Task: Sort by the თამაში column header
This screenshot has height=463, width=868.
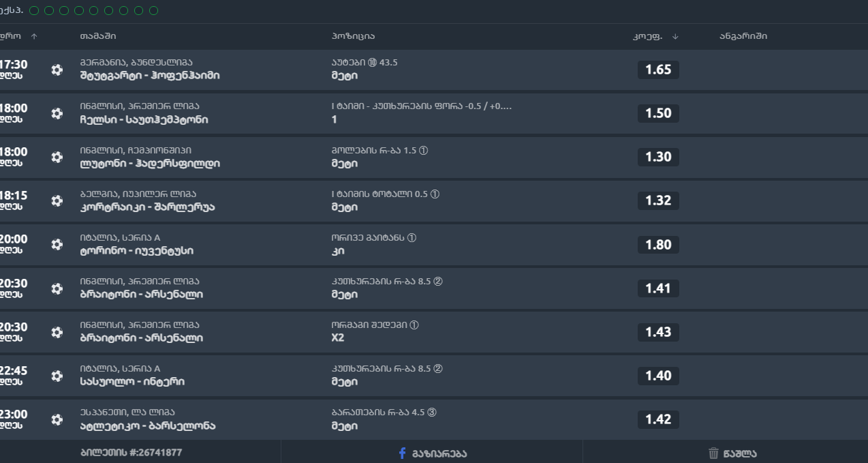Action: click(x=98, y=36)
